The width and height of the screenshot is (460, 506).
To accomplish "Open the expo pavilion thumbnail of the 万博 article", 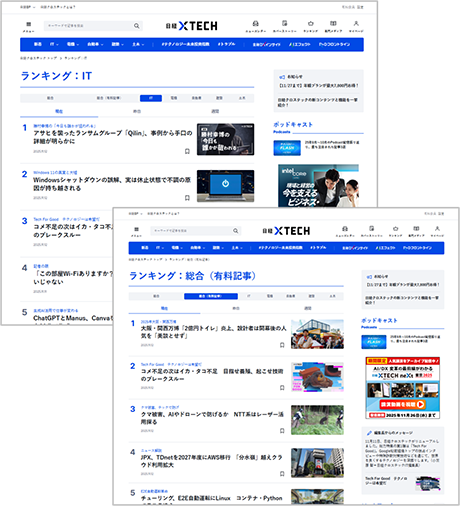I will 317,334.
